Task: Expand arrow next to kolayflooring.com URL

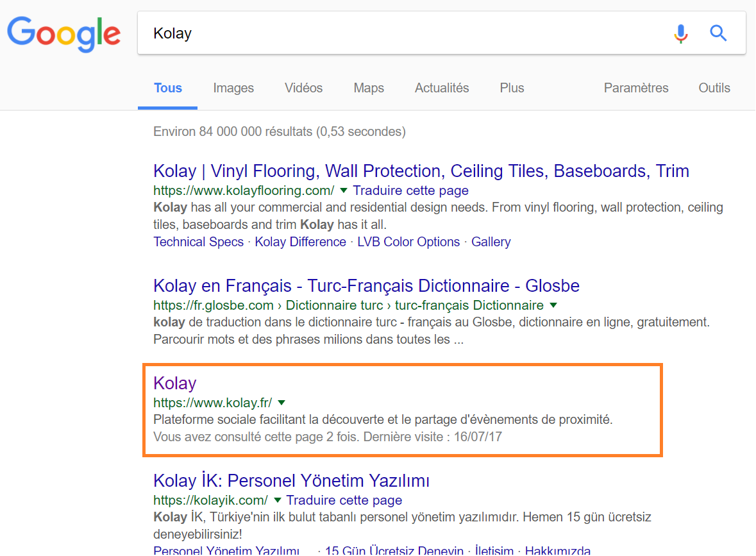Action: pos(344,190)
